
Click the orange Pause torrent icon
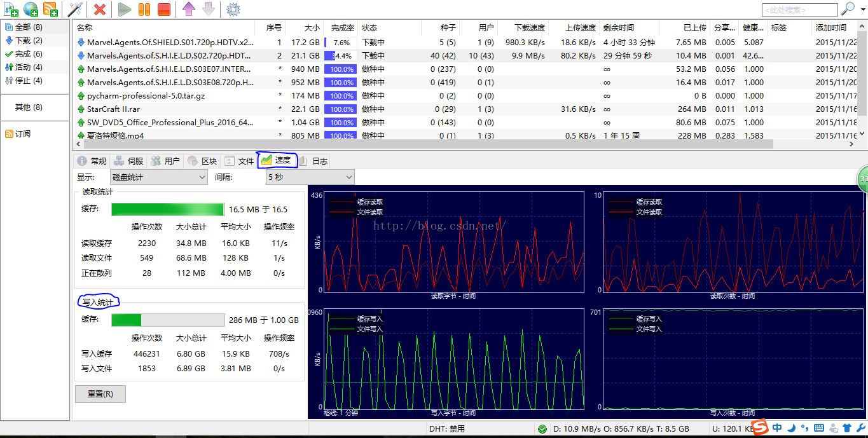click(x=144, y=9)
